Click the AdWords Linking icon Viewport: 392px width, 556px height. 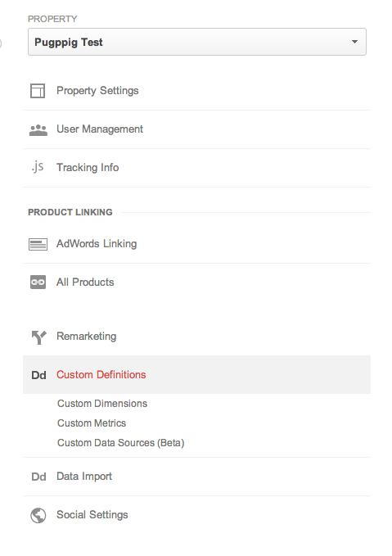[x=38, y=244]
